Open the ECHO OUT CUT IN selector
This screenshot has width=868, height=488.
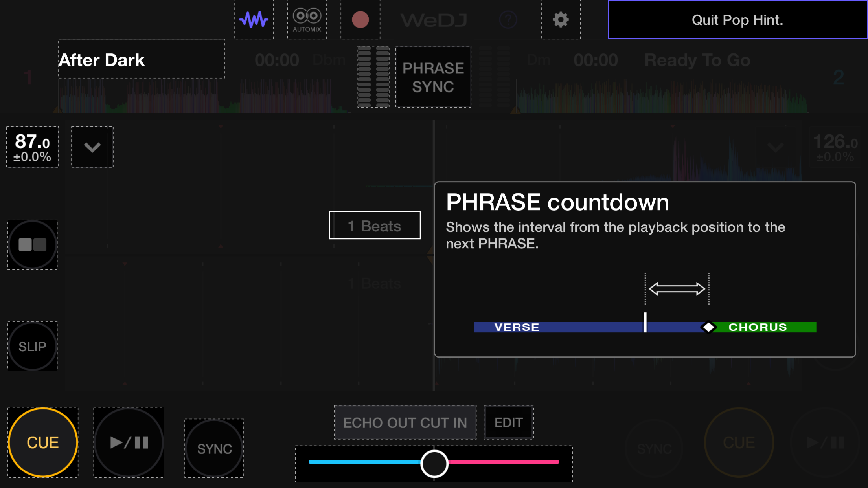405,422
